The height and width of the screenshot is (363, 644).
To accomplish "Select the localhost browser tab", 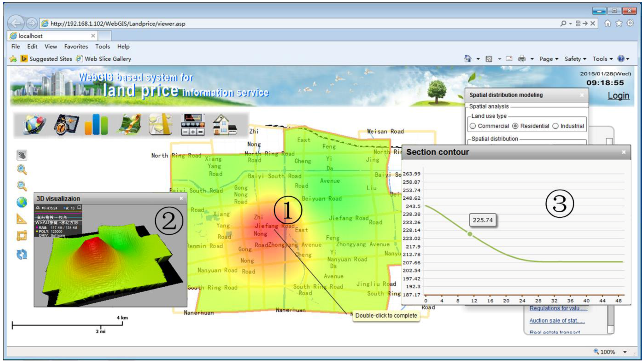I will [52, 36].
